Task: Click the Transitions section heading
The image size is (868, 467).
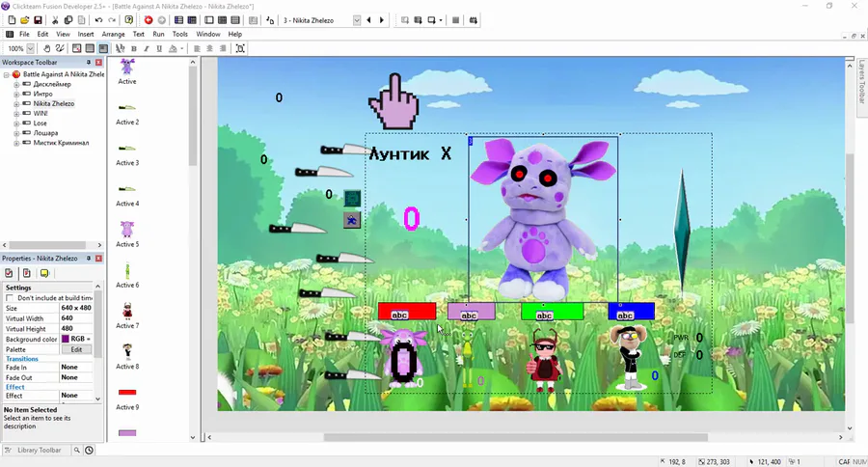Action: (x=21, y=359)
